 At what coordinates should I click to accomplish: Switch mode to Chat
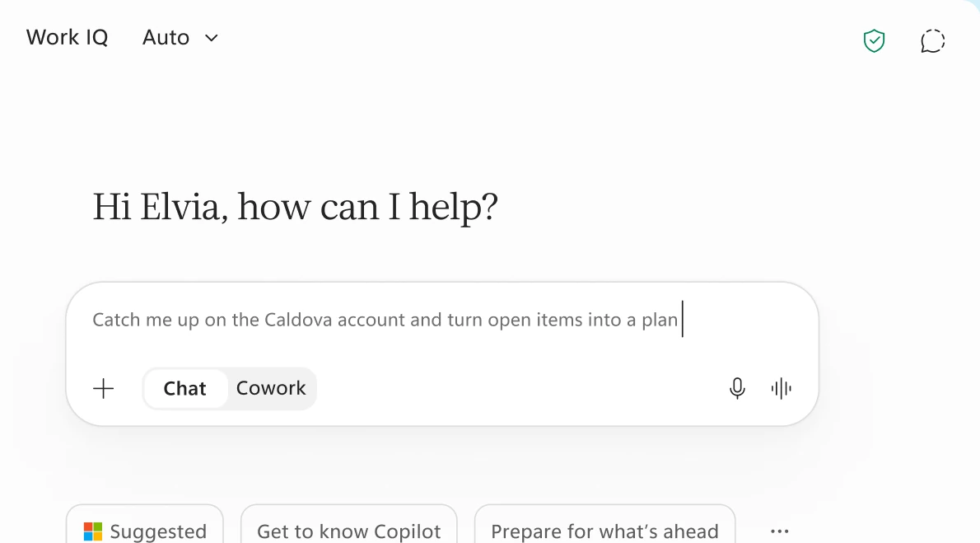[x=185, y=388]
